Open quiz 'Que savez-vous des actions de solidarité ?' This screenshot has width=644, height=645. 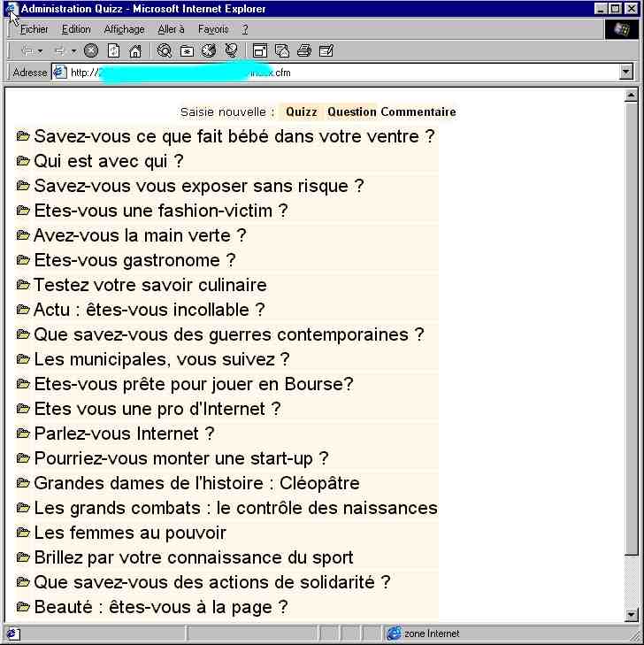click(x=212, y=582)
